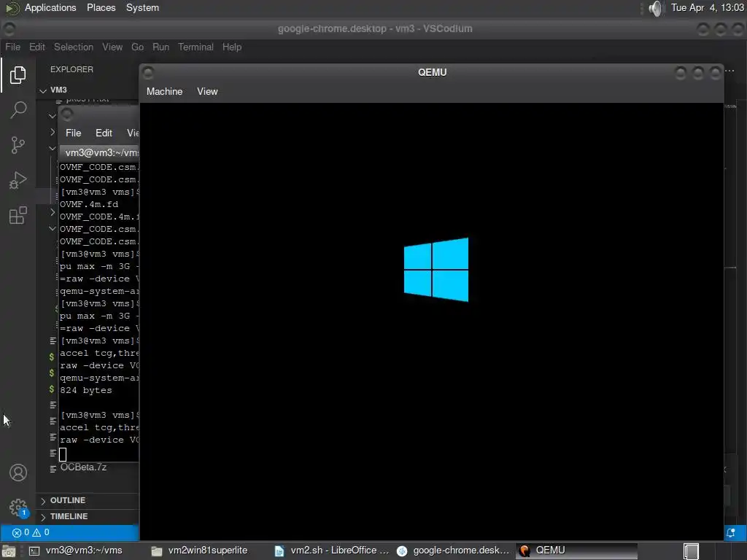This screenshot has height=560, width=747.
Task: Select OCBeta.7z file in Explorer
Action: click(x=83, y=467)
